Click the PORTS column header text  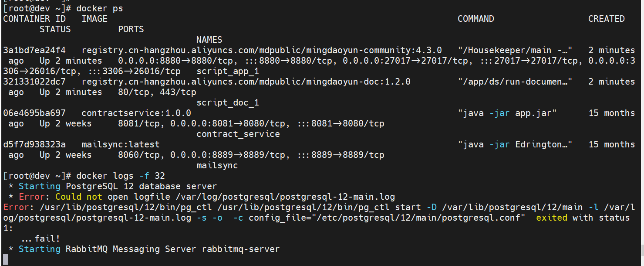(131, 29)
